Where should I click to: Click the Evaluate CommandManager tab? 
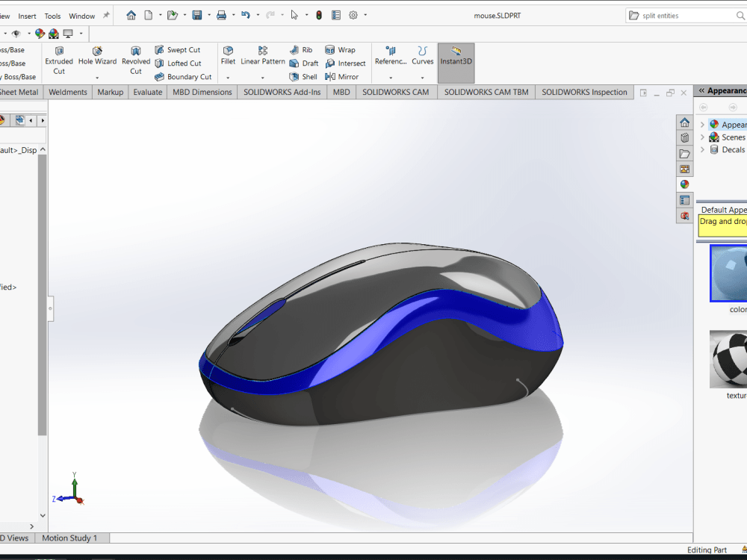[x=147, y=92]
